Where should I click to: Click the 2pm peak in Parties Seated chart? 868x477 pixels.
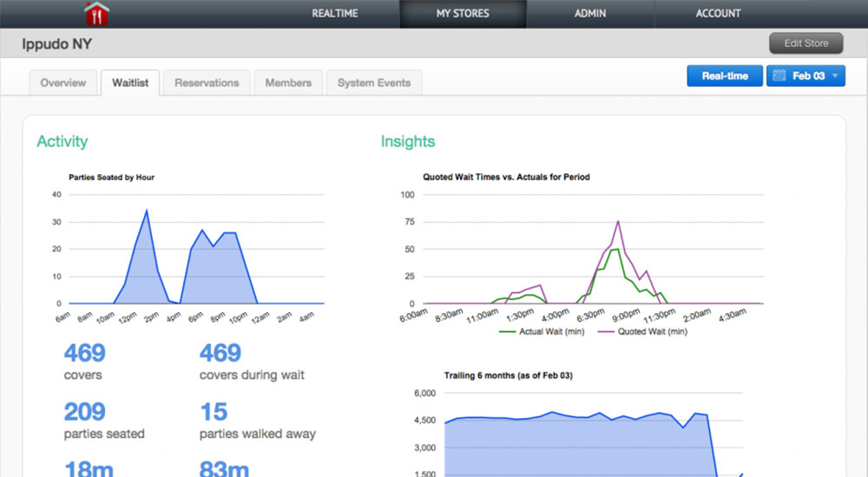coord(147,210)
